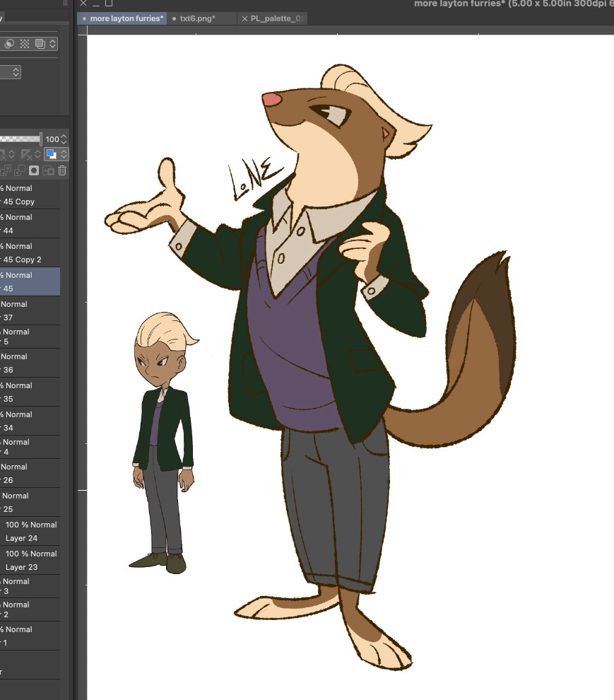Select the dotted tone effect icon

25,44
